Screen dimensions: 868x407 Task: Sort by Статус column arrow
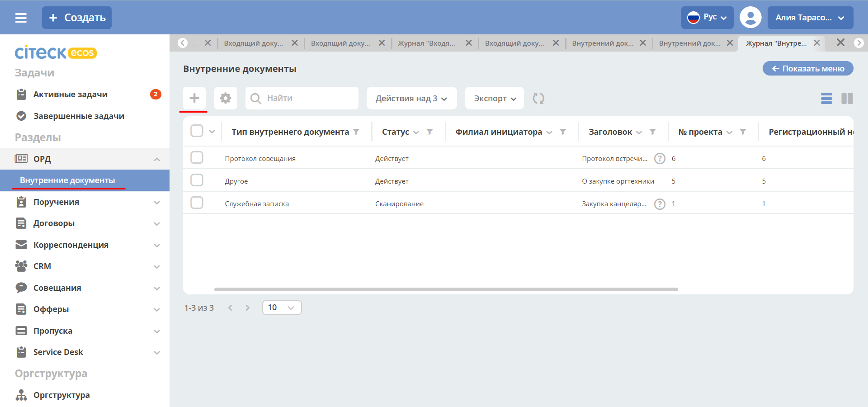[416, 133]
